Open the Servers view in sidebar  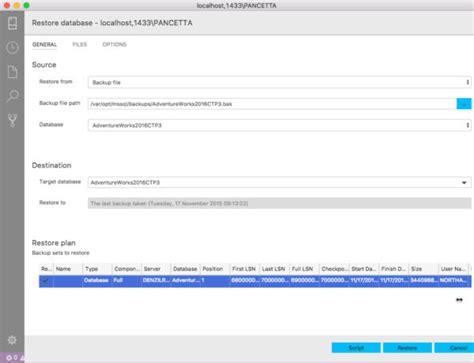pyautogui.click(x=12, y=23)
